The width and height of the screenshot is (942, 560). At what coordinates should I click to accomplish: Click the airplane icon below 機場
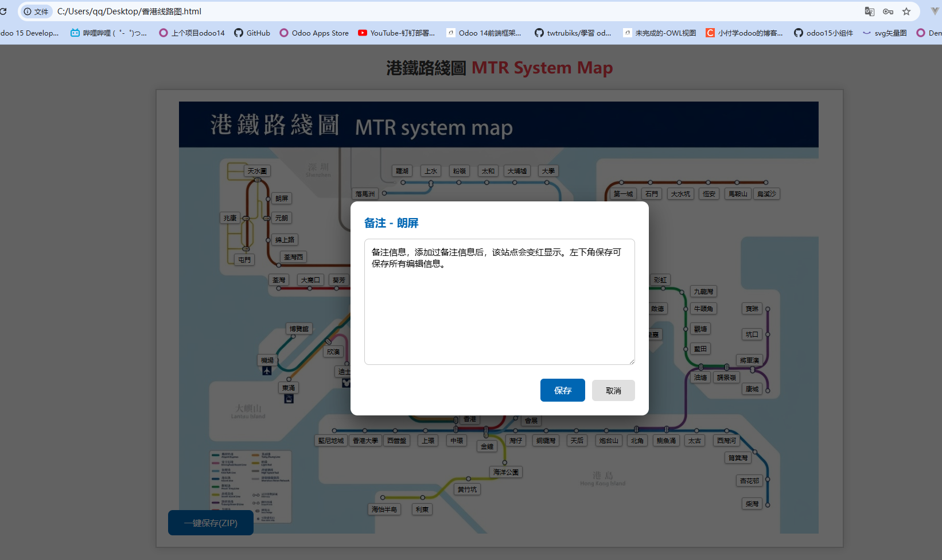[267, 371]
